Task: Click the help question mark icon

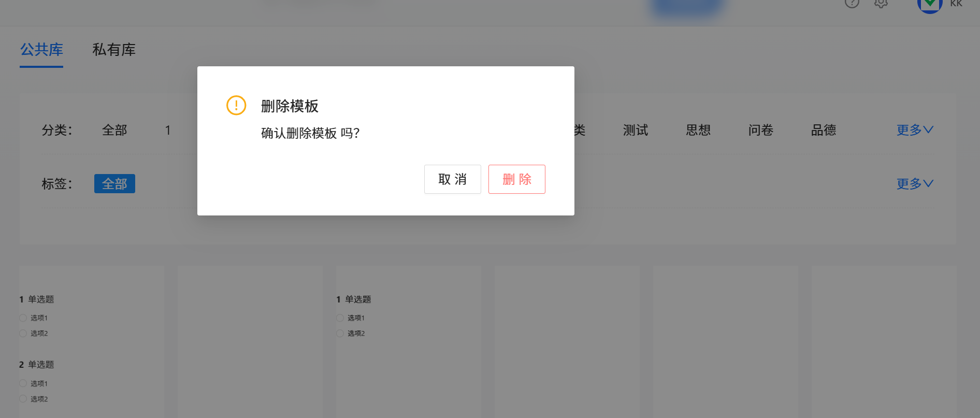Action: coord(852,3)
